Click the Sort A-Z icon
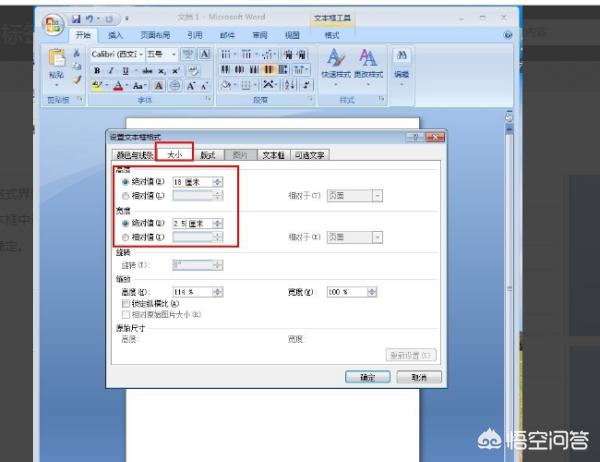This screenshot has width=600, height=462. pyautogui.click(x=290, y=85)
